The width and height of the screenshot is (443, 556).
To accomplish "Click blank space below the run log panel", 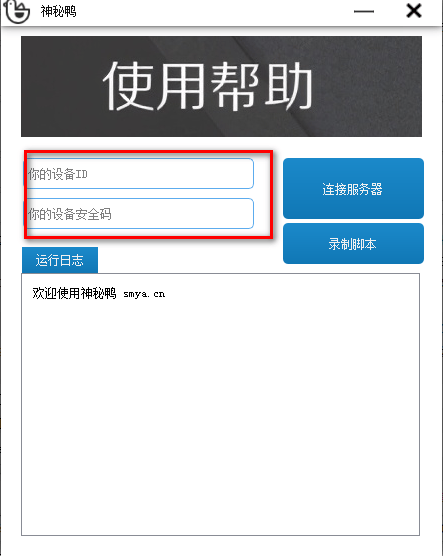I will point(220,545).
